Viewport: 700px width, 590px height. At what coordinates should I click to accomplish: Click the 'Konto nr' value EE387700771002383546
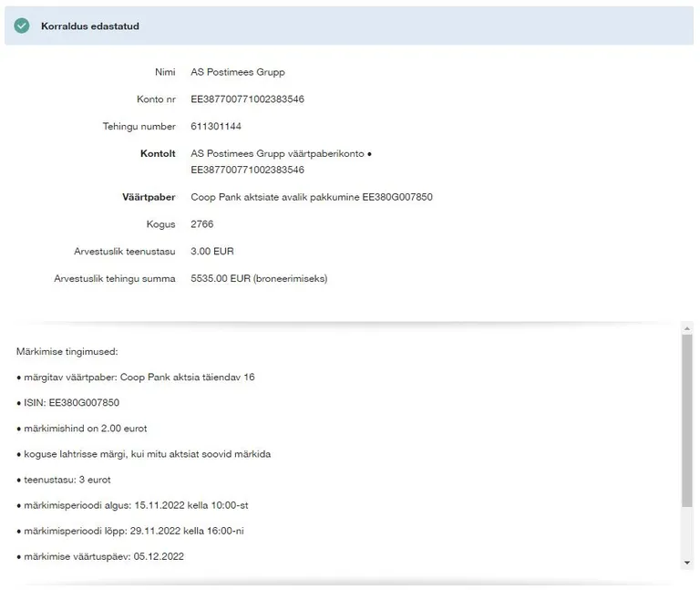tap(247, 99)
